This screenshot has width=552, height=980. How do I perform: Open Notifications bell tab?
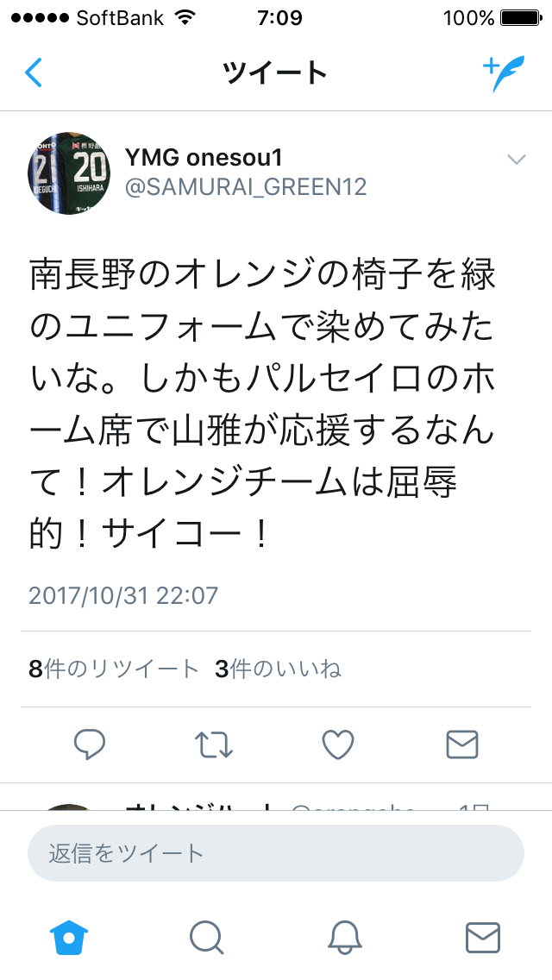(345, 938)
